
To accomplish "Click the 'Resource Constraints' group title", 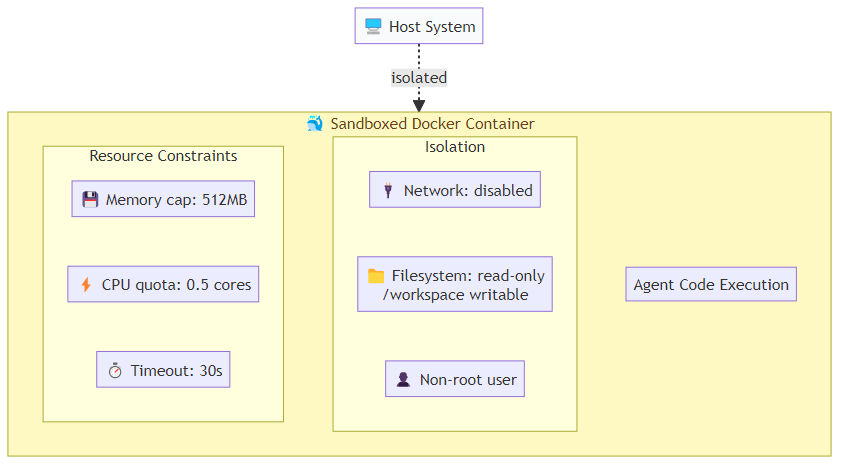I will click(163, 156).
